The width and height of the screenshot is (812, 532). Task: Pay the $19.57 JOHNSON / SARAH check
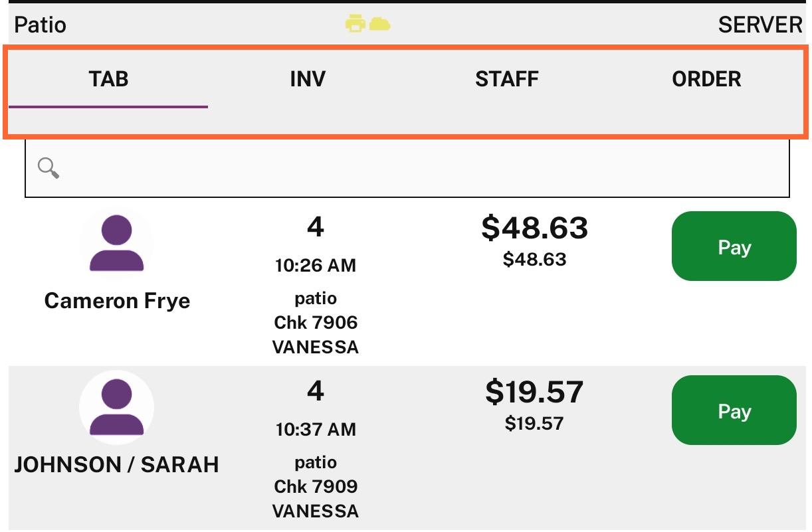(734, 410)
